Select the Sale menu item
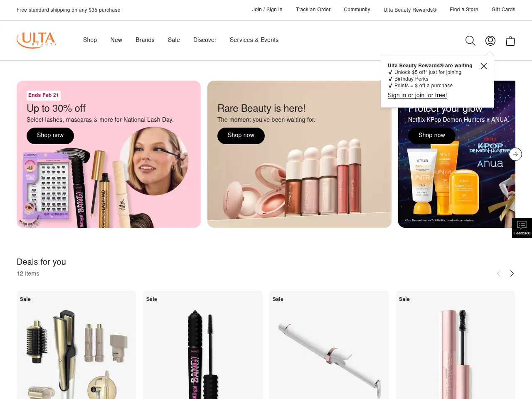Image resolution: width=532 pixels, height=399 pixels. click(x=174, y=40)
